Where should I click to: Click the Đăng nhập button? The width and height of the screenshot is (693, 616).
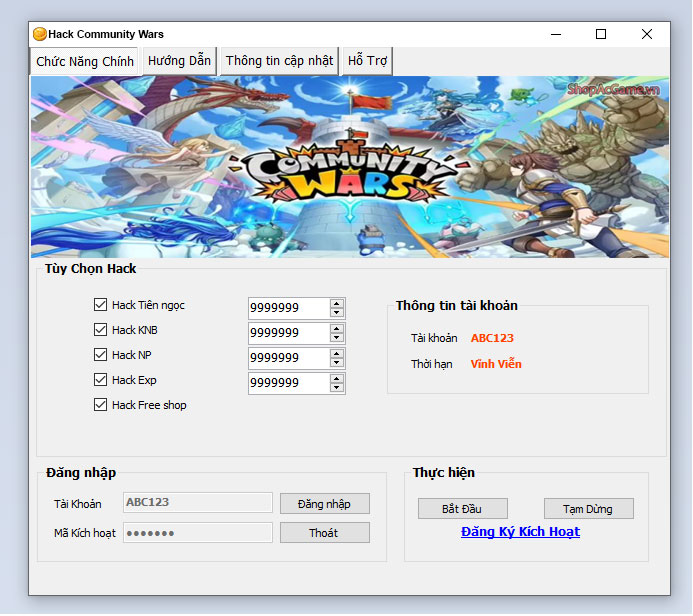325,504
